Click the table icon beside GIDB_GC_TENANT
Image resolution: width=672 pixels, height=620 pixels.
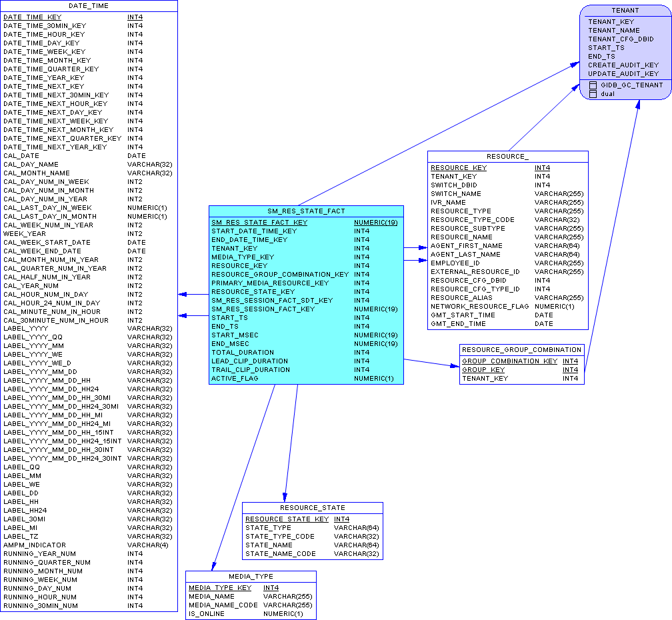[593, 85]
